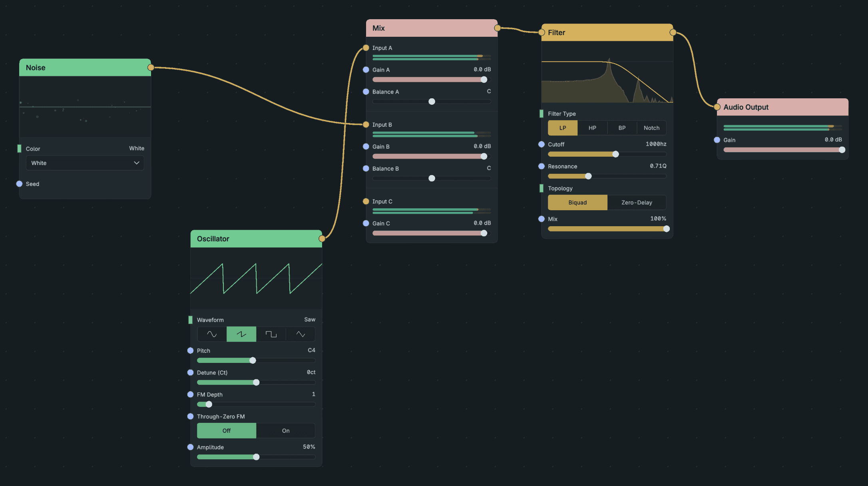The image size is (868, 486).
Task: Click the Pitch modulation port
Action: click(x=191, y=351)
